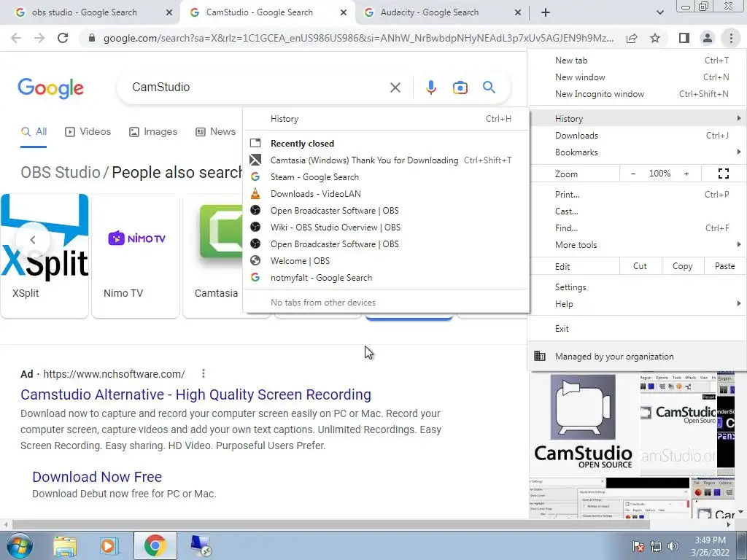Choose New window from Chrome menu
The height and width of the screenshot is (560, 747).
(636, 77)
